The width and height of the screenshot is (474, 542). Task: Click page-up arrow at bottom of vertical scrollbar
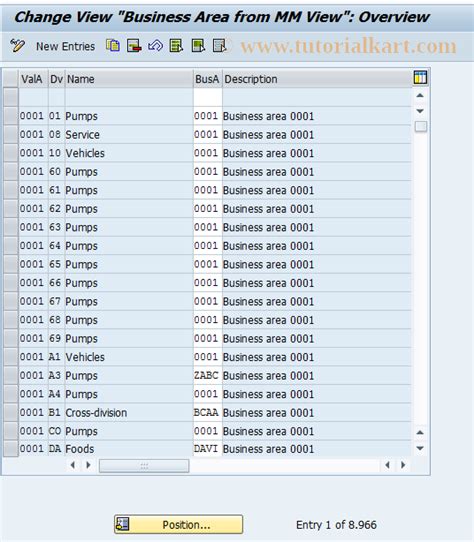(x=420, y=432)
